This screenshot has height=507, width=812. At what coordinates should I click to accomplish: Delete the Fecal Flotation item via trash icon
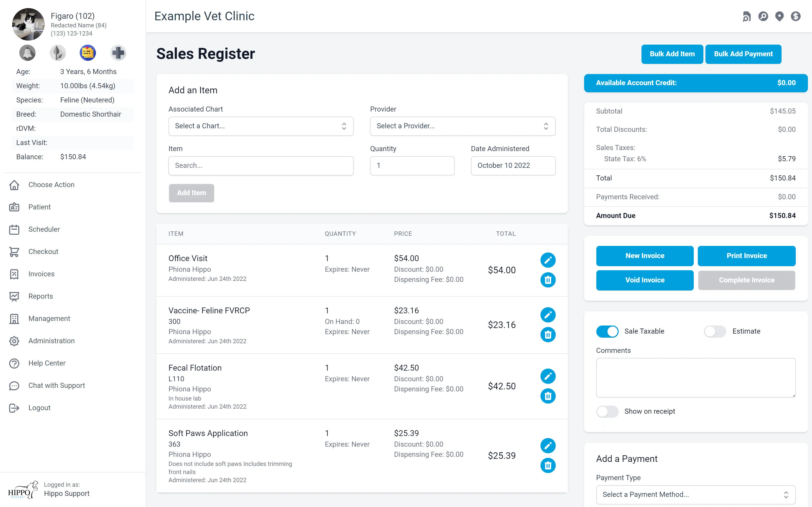[548, 396]
